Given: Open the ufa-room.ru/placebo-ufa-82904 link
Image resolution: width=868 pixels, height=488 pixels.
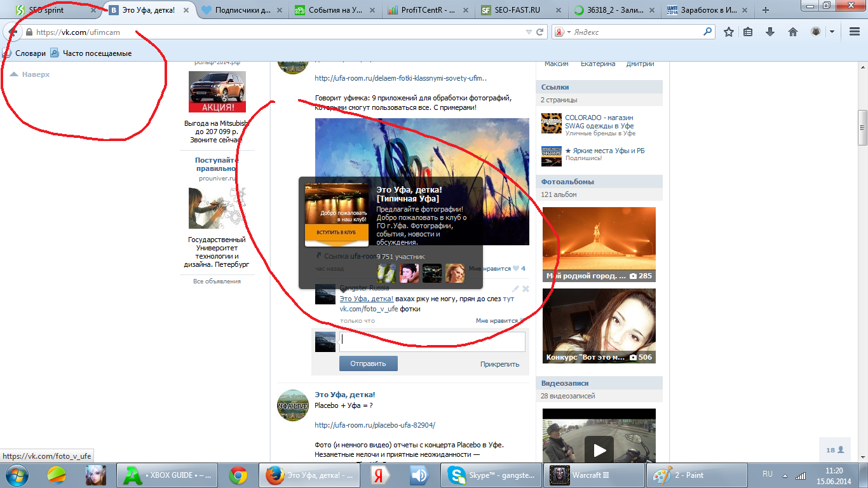Looking at the screenshot, I should (375, 425).
